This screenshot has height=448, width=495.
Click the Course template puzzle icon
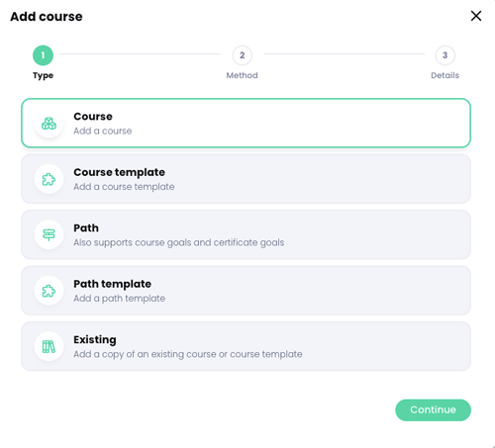coord(49,179)
